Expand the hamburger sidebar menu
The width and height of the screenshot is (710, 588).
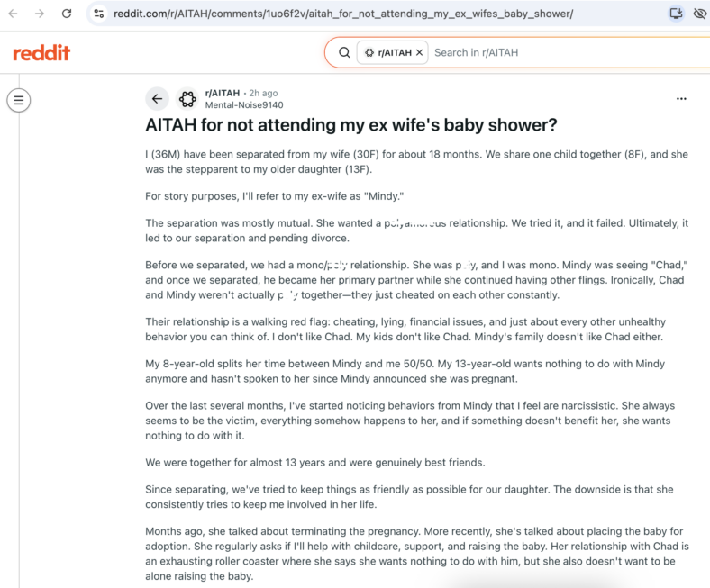coord(19,100)
